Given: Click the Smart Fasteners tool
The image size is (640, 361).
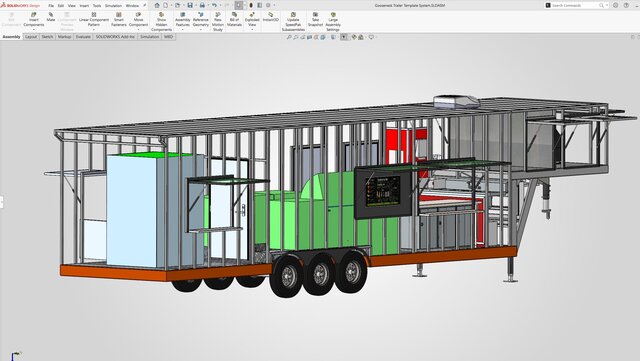Looking at the screenshot, I should click(x=119, y=20).
